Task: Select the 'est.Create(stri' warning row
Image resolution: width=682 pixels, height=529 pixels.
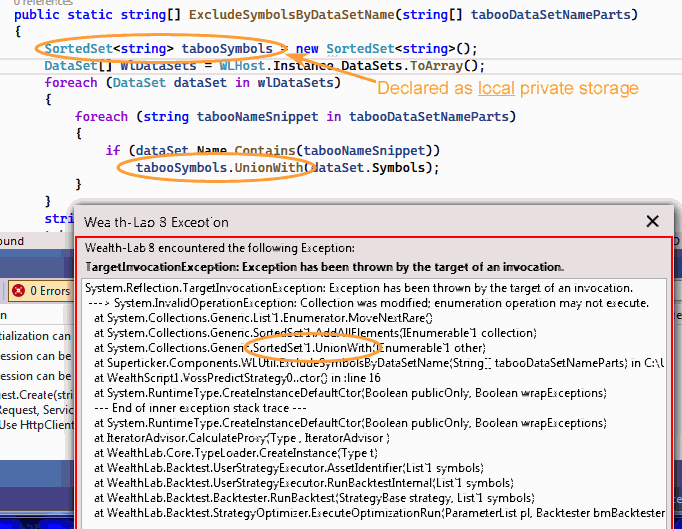Action: (x=36, y=396)
